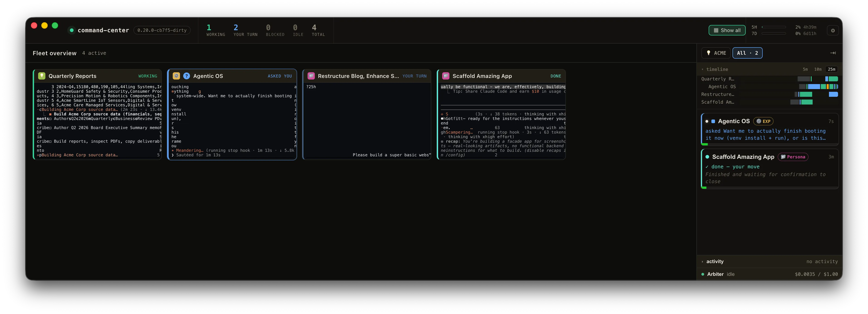The image size is (868, 314).
Task: Click the grid icon in Show all button
Action: click(x=716, y=30)
